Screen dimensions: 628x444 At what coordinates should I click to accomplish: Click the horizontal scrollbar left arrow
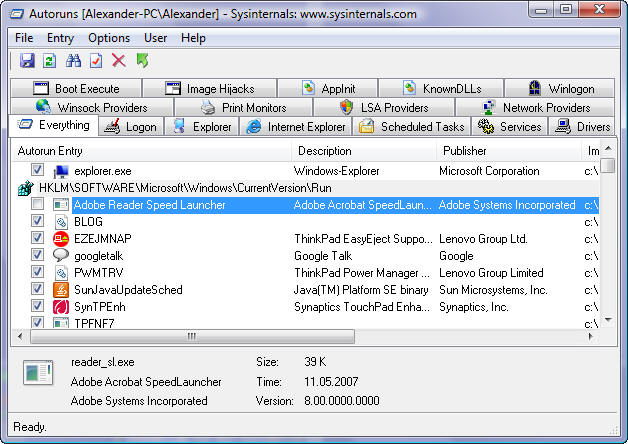pos(20,336)
